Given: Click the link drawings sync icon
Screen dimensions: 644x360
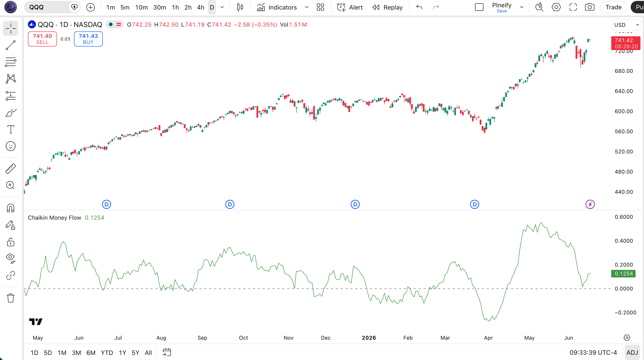Looking at the screenshot, I should tap(10, 275).
